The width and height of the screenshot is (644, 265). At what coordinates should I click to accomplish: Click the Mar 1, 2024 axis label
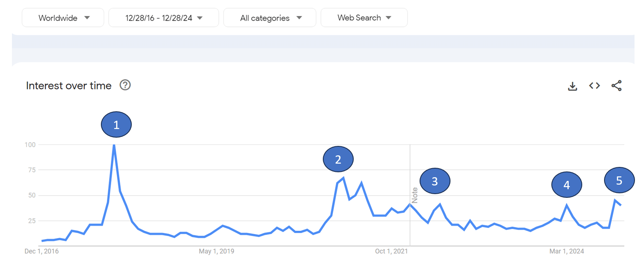pyautogui.click(x=567, y=251)
